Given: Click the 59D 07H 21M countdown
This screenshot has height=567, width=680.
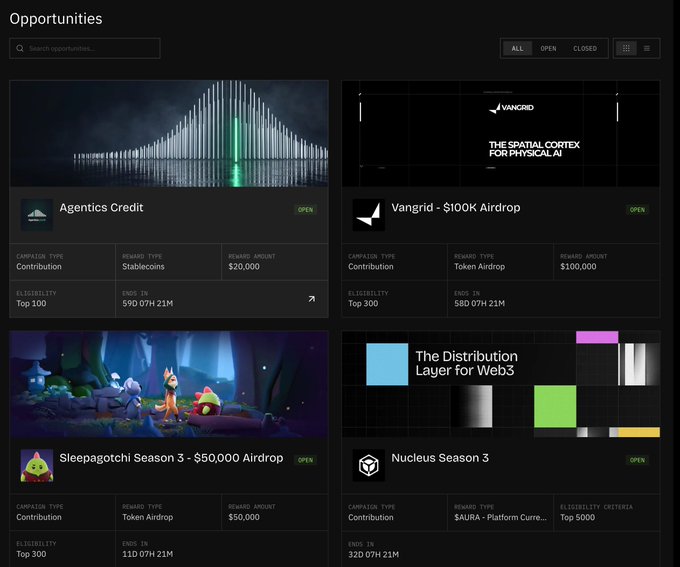Looking at the screenshot, I should click(x=147, y=303).
